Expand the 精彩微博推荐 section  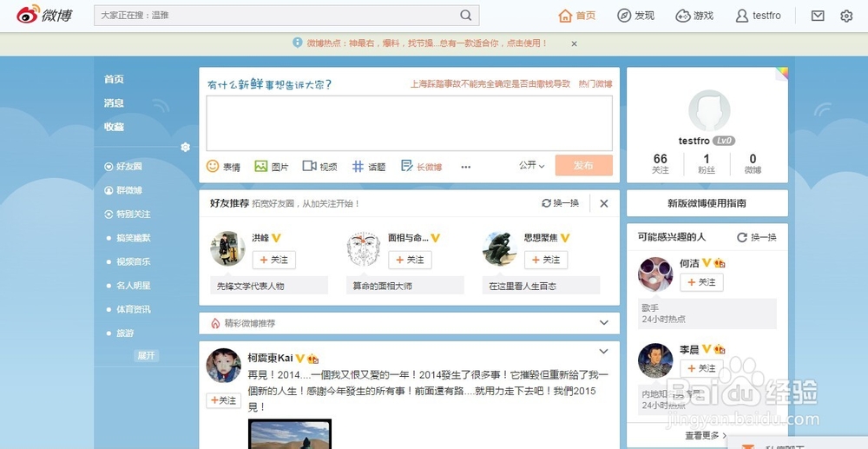click(x=604, y=323)
